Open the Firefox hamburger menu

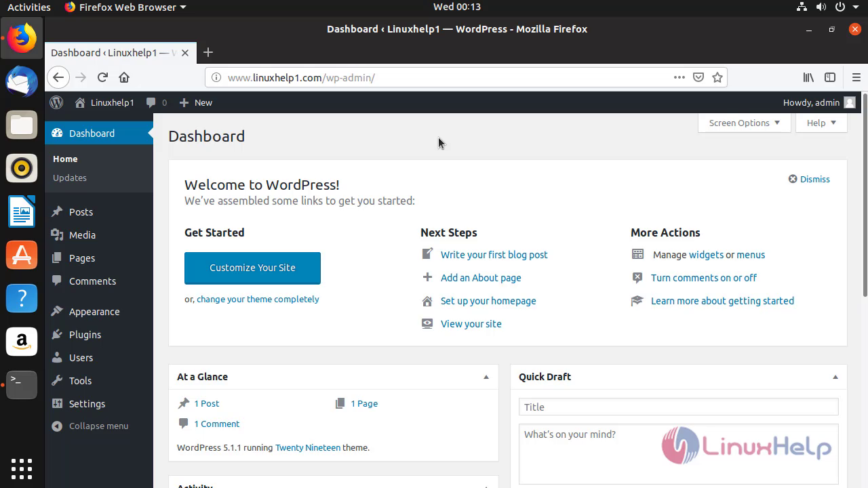(856, 77)
